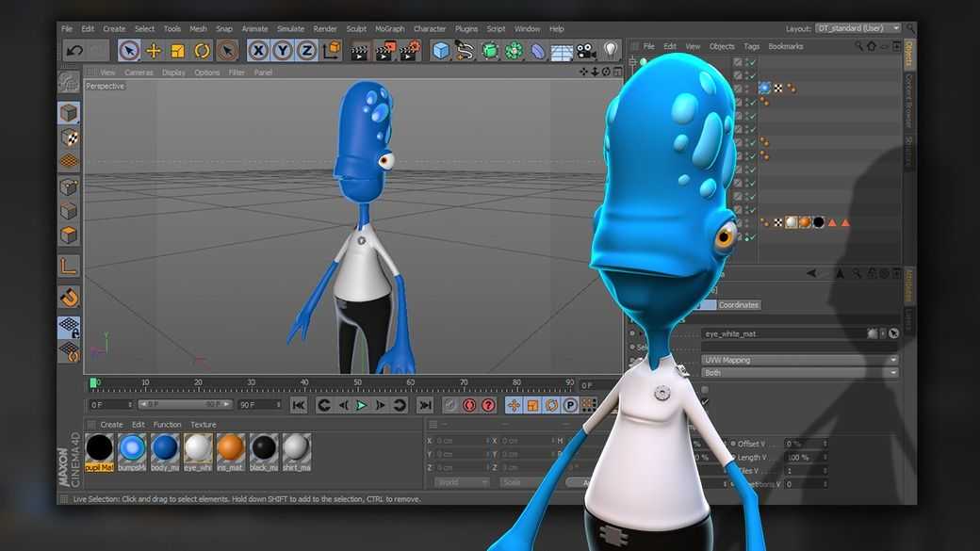Toggle the X axis lock
This screenshot has height=551, width=980.
(x=258, y=51)
